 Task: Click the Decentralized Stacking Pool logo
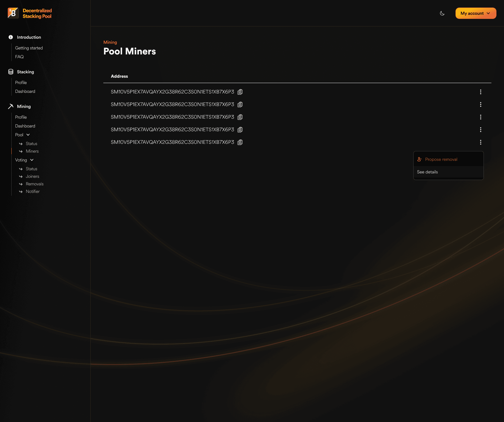tap(29, 13)
